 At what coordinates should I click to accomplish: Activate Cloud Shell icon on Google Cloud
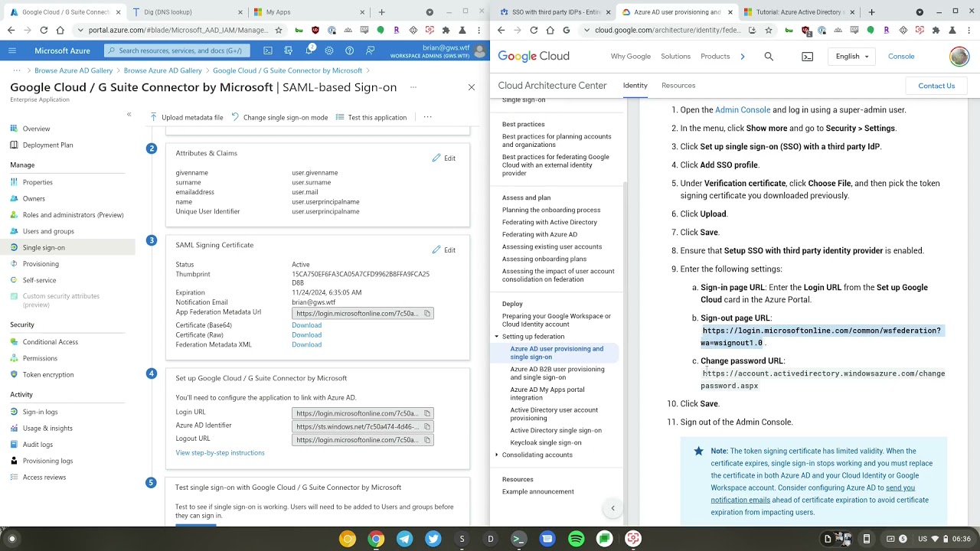(807, 57)
